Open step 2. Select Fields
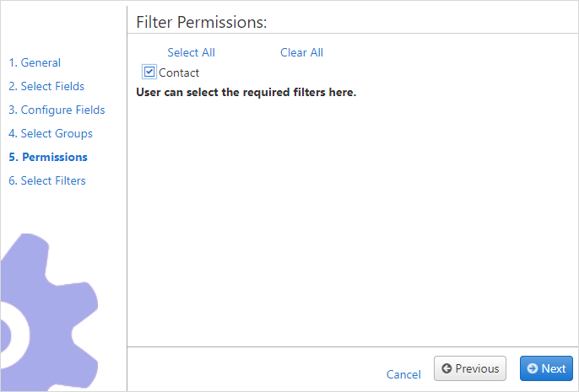The width and height of the screenshot is (579, 392). click(46, 86)
